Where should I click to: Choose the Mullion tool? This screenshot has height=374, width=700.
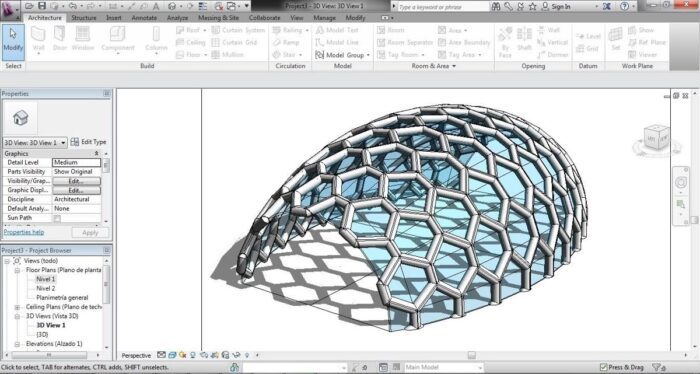point(228,54)
